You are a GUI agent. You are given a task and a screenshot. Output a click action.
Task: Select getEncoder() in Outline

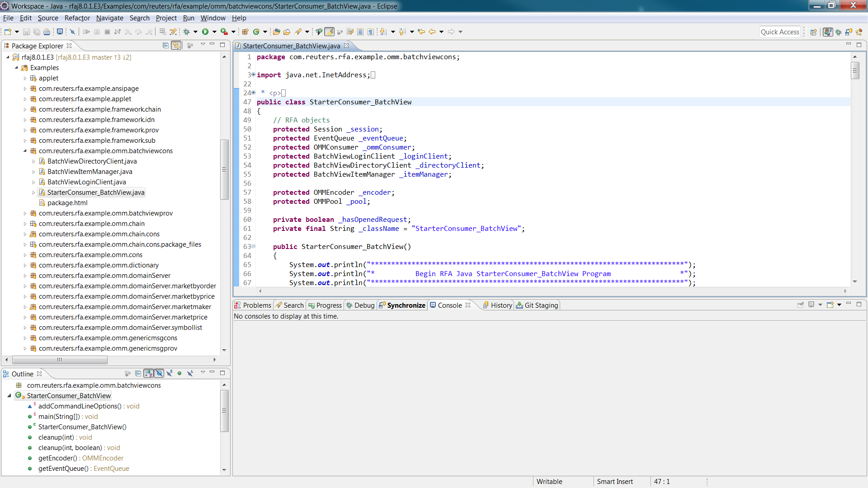click(80, 458)
